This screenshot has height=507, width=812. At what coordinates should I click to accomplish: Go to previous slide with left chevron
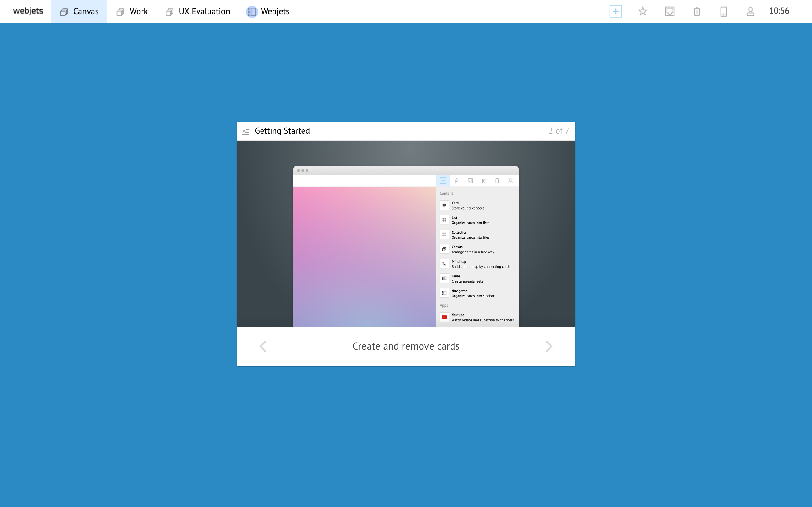click(263, 346)
